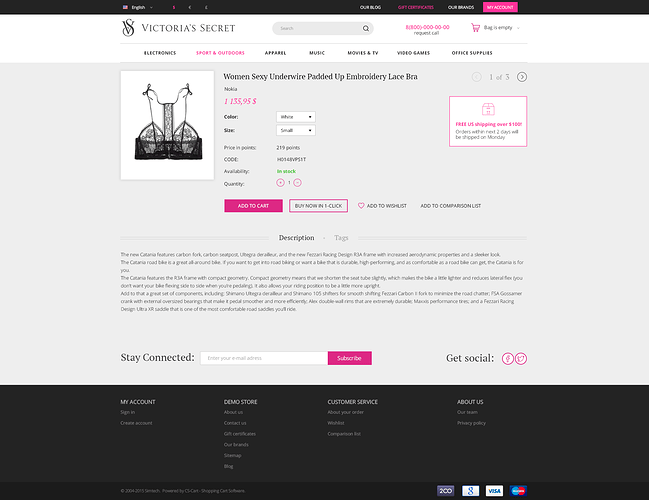Click footer Sign in link
This screenshot has height=500, width=649.
click(x=127, y=412)
